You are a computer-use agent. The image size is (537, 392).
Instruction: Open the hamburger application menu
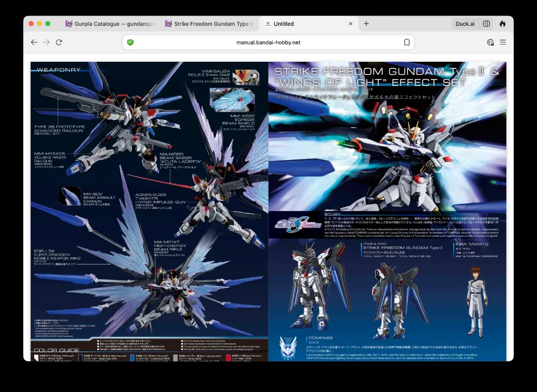click(x=503, y=42)
